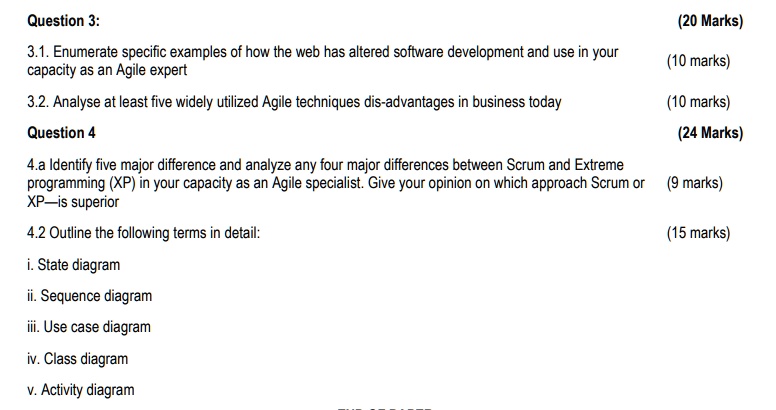Click the phrase 'capacity as an Agile expert'
The width and height of the screenshot is (776, 410).
[107, 71]
